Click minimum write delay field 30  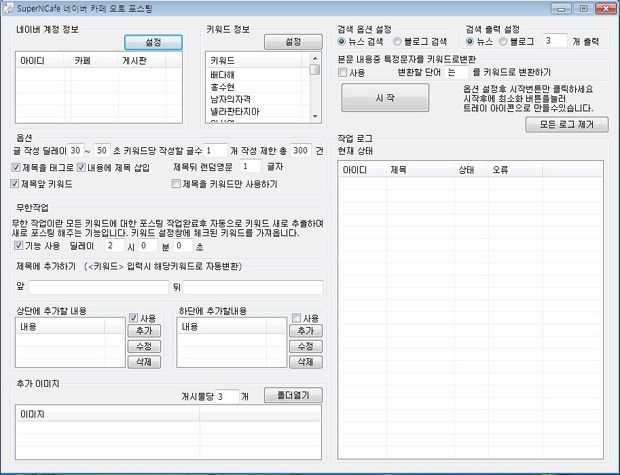(76, 150)
